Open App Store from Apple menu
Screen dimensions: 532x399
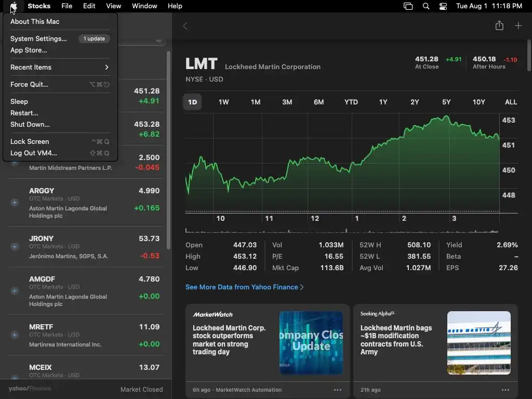[60, 50]
